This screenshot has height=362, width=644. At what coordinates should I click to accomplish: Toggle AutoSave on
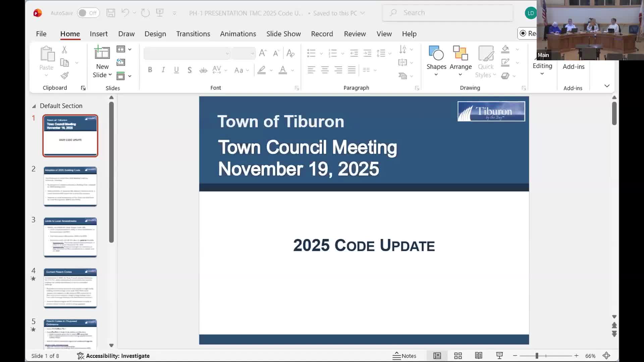(x=88, y=13)
